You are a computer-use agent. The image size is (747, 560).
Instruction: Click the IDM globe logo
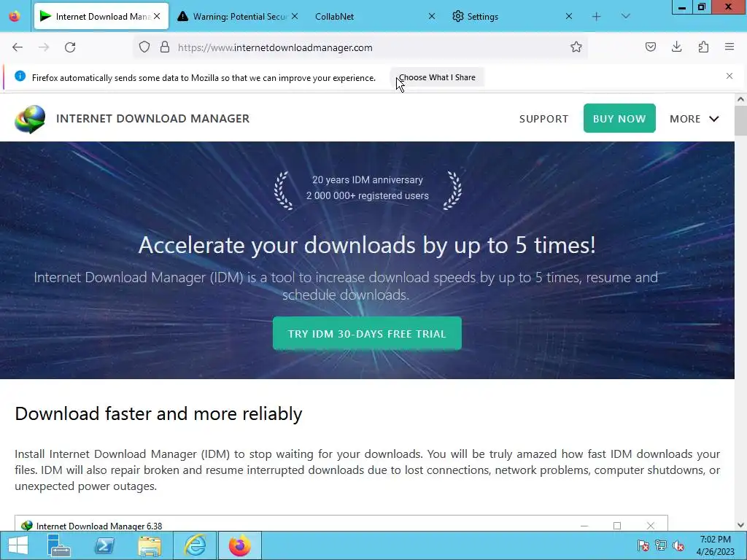pyautogui.click(x=30, y=119)
